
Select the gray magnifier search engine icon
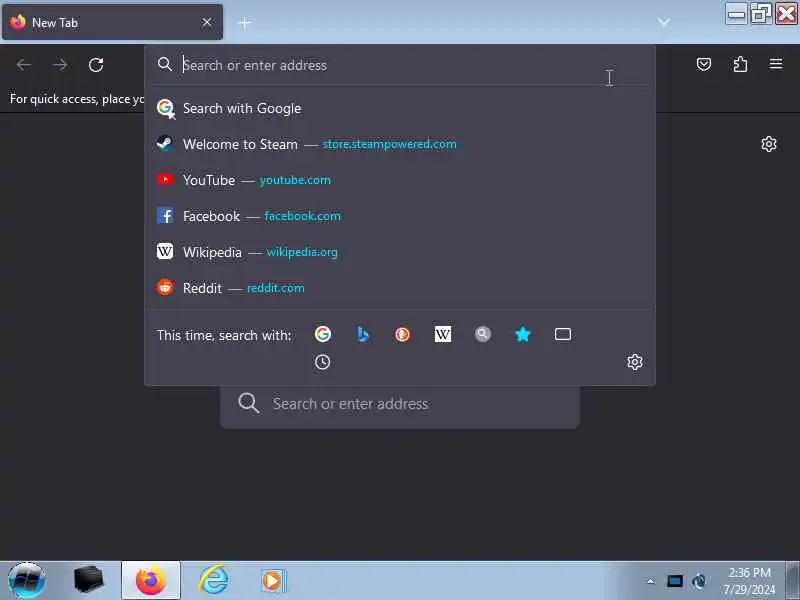[483, 334]
